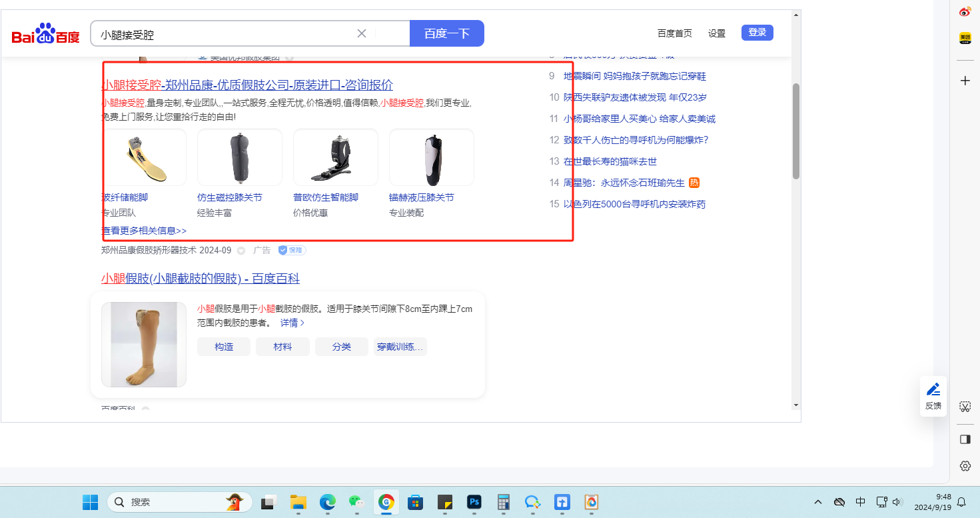Switch to the Chrome taskbar icon
This screenshot has height=518, width=980.
coord(386,502)
